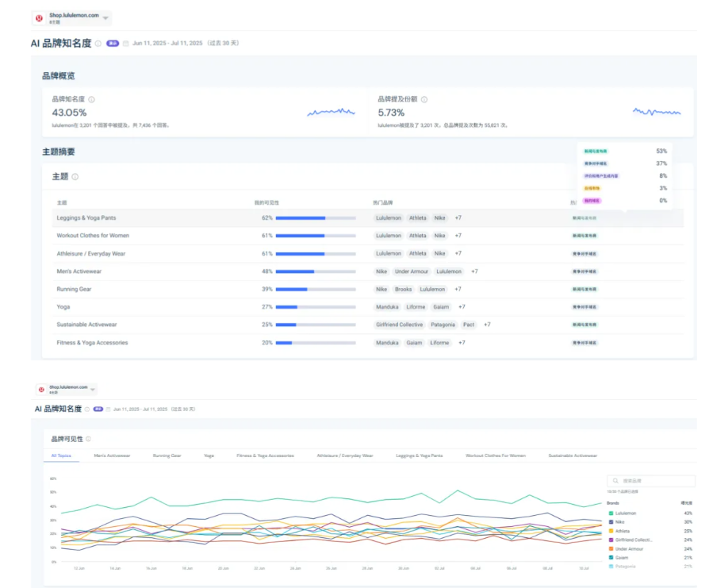717x588 pixels.
Task: Toggle the Nike checkbox in the Brands legend
Action: (x=611, y=522)
